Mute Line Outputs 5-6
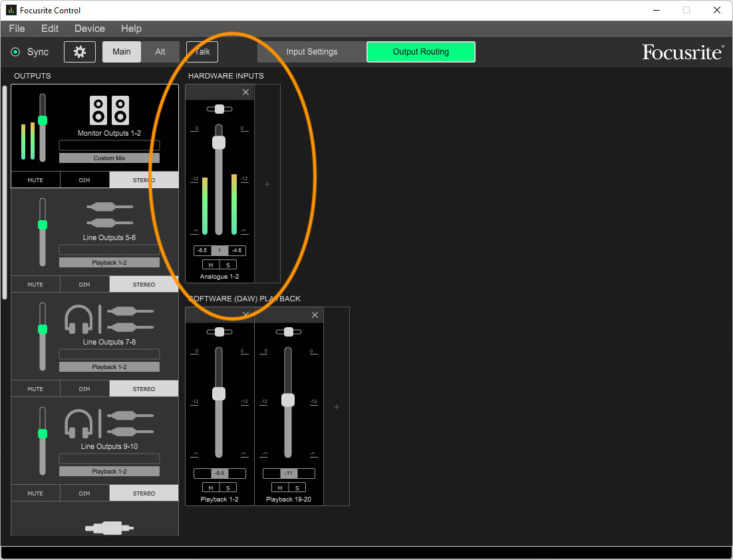This screenshot has height=560, width=733. click(35, 284)
